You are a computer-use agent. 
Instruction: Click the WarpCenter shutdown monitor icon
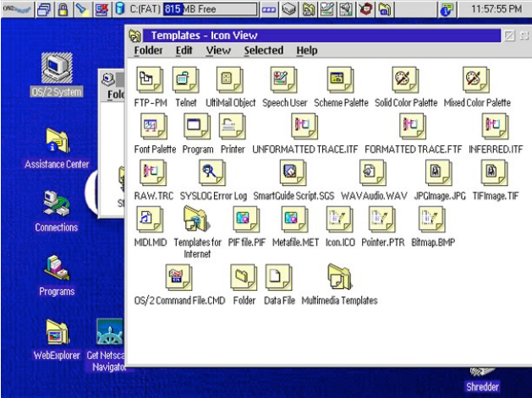coord(101,9)
